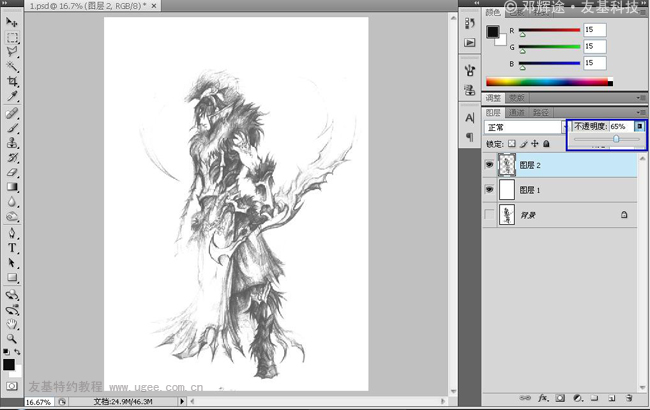Click the lock transparent pixels button
The width and height of the screenshot is (650, 410).
click(x=511, y=144)
